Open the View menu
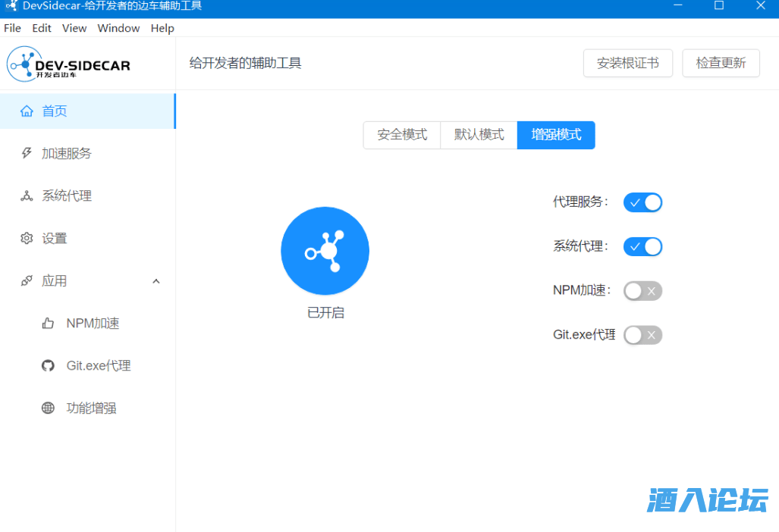The image size is (779, 532). 74,28
